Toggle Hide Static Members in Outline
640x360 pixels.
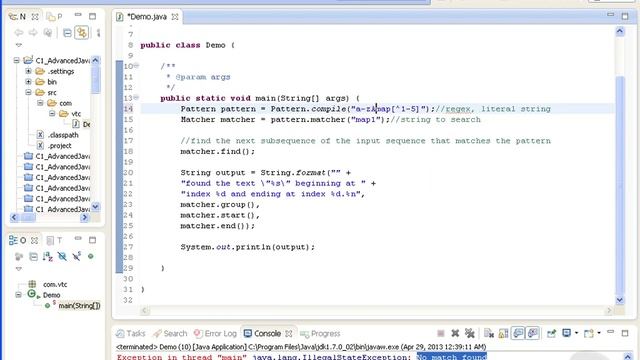[x=76, y=256]
